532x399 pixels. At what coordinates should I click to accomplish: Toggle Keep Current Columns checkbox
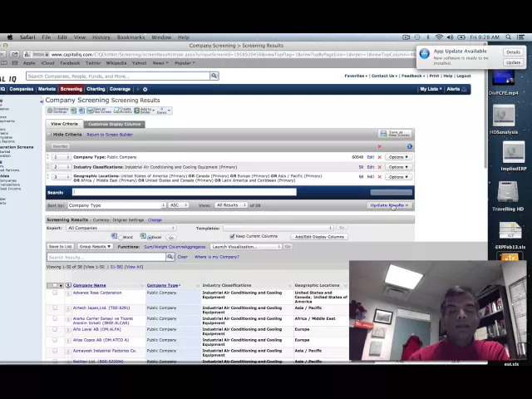point(232,236)
